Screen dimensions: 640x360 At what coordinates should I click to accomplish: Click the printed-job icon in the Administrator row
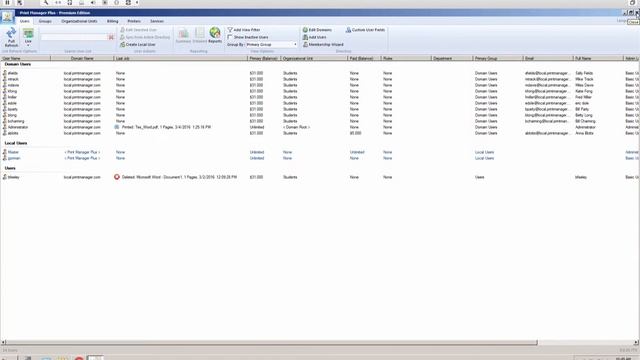(117, 127)
